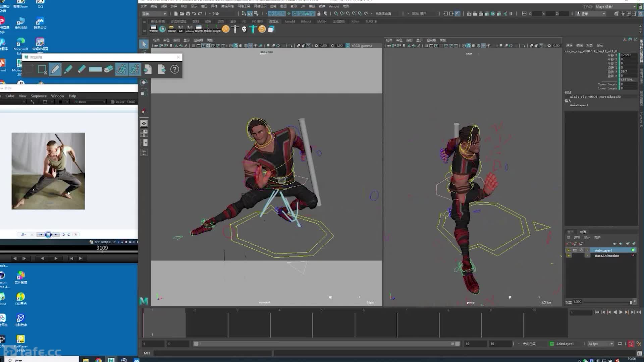This screenshot has width=644, height=362.
Task: Click the play button in image viewer
Action: [x=56, y=258]
